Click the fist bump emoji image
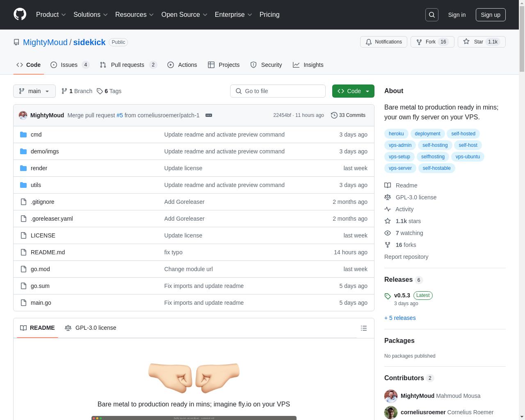Viewport: 525px width, 420px height. 194,377
